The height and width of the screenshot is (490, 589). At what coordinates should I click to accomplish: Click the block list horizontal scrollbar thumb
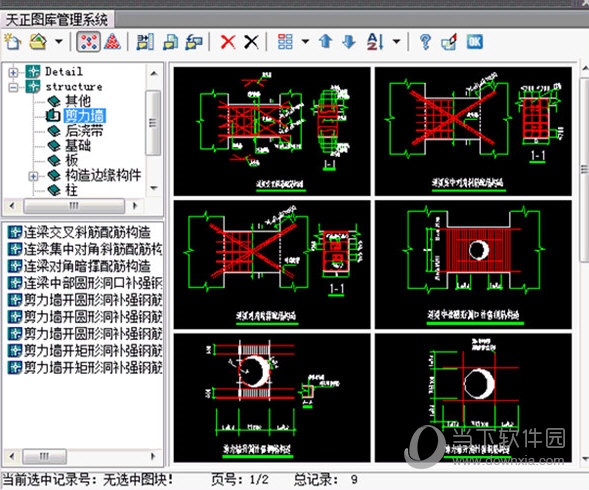point(45,457)
